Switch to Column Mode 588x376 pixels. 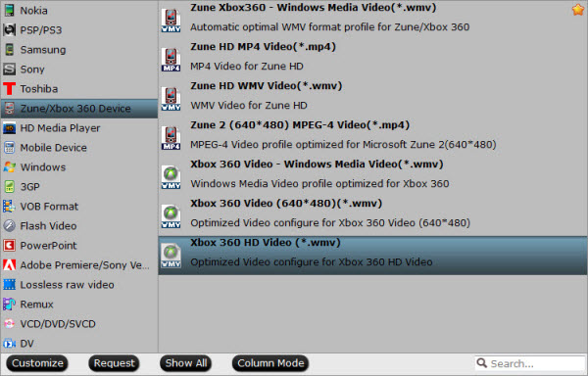(270, 363)
